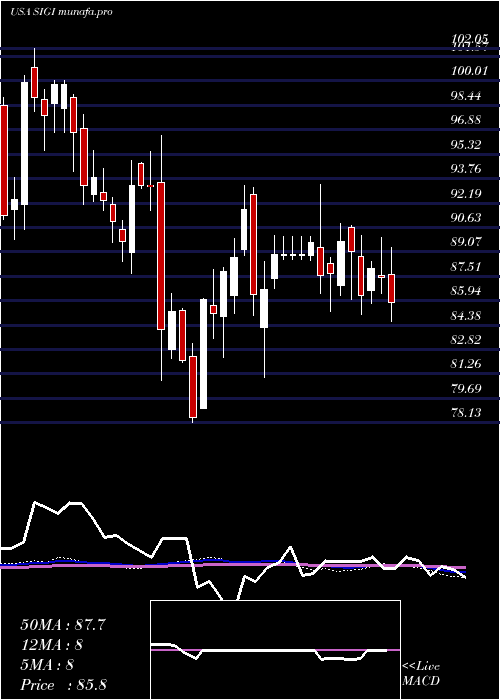Screen dimensions: 500x700
Task: Click the 82.82 price axis label
Action: [x=467, y=340]
